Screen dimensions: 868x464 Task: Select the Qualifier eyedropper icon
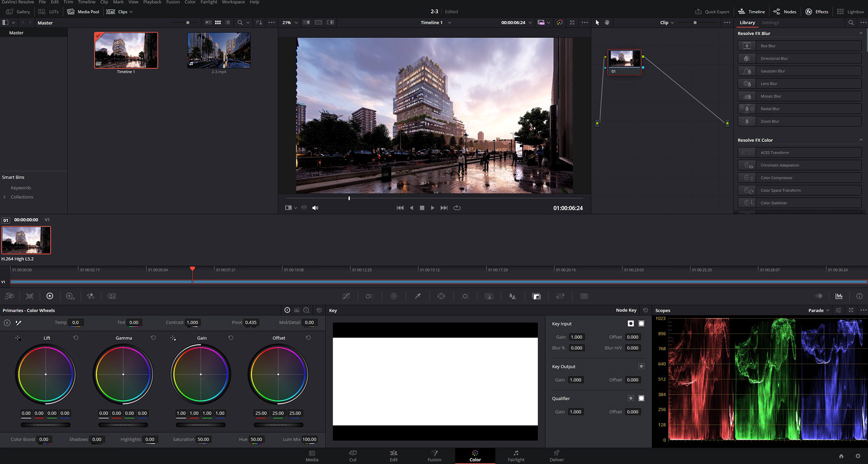point(418,296)
